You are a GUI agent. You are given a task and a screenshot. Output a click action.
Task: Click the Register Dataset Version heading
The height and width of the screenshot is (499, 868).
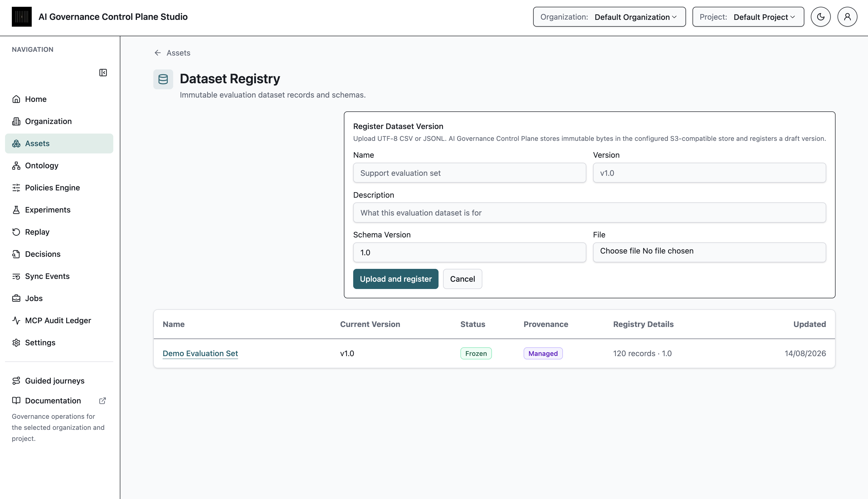click(398, 127)
